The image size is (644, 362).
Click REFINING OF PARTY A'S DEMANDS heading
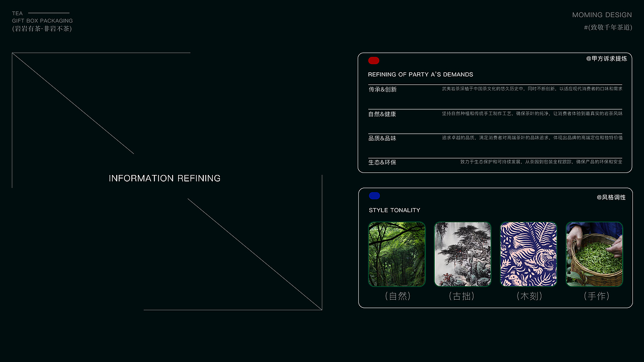pyautogui.click(x=421, y=74)
